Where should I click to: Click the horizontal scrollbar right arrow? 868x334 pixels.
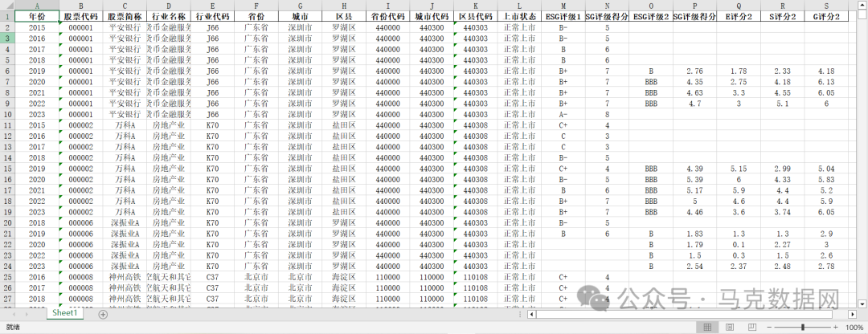(x=853, y=314)
